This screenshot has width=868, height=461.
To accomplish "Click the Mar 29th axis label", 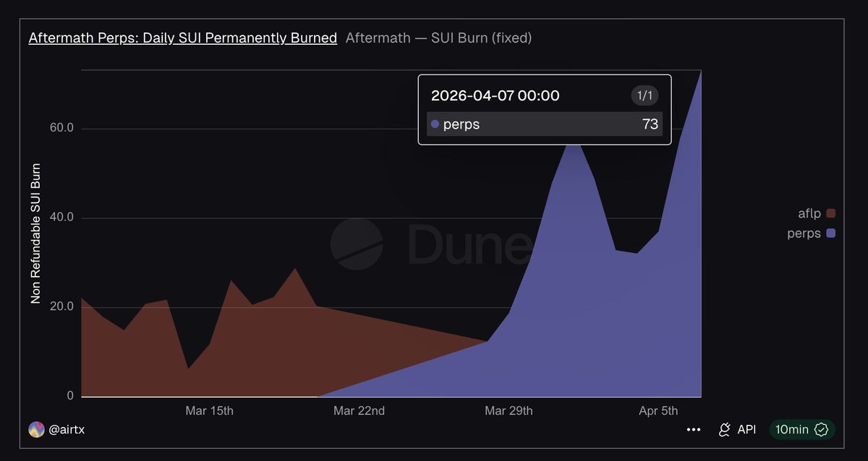I will 509,411.
